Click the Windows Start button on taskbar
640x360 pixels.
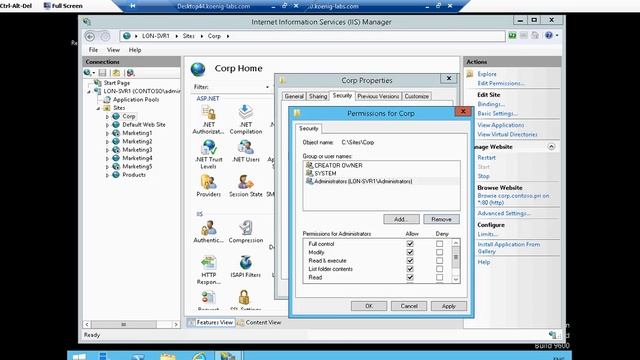coord(79,357)
